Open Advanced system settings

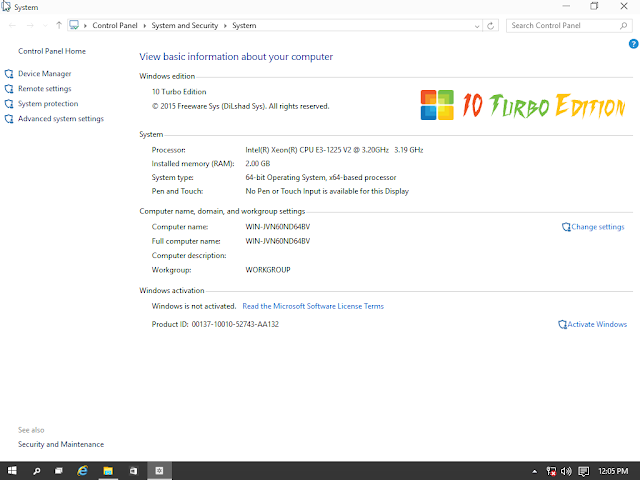61,119
